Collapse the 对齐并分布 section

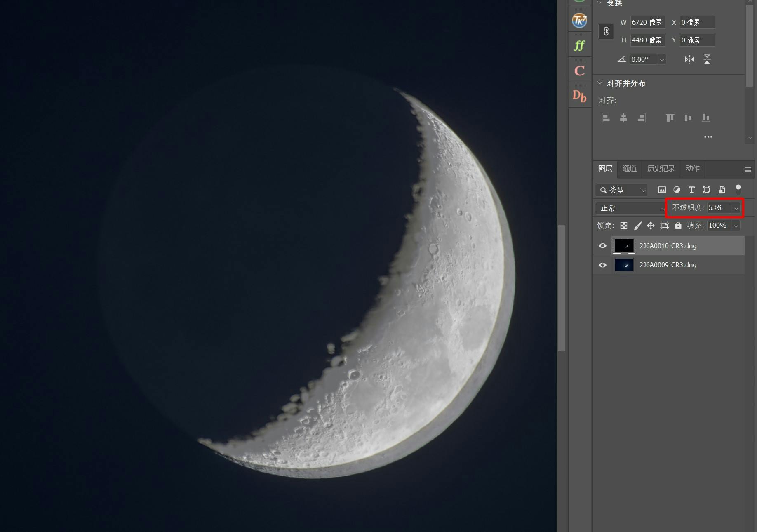click(600, 83)
